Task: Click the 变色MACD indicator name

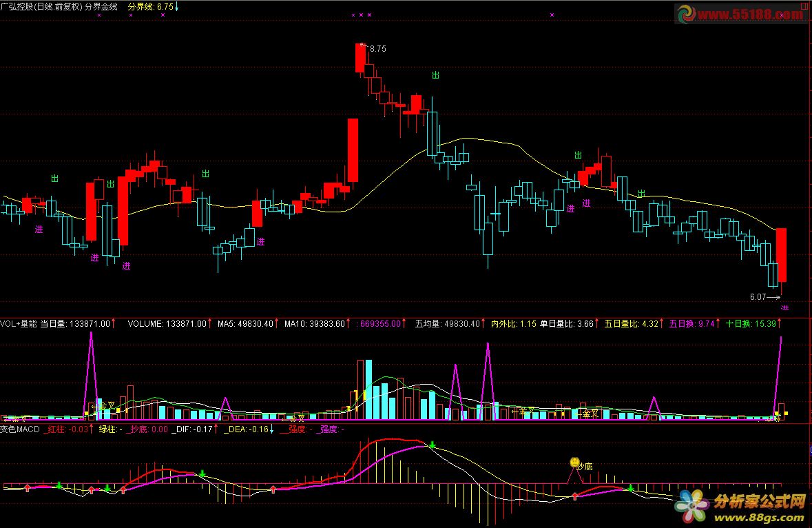Action: 20,429
